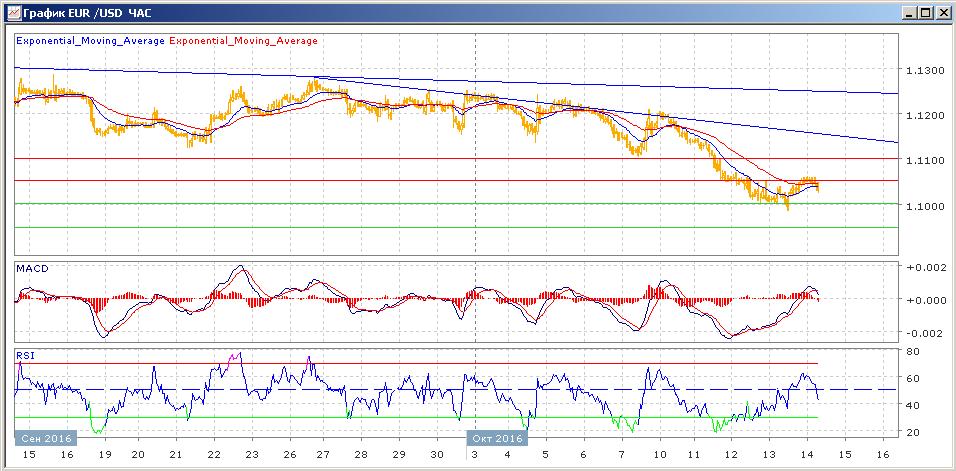Maximize the EUR/USD chart window
The image size is (956, 471).
tap(926, 12)
